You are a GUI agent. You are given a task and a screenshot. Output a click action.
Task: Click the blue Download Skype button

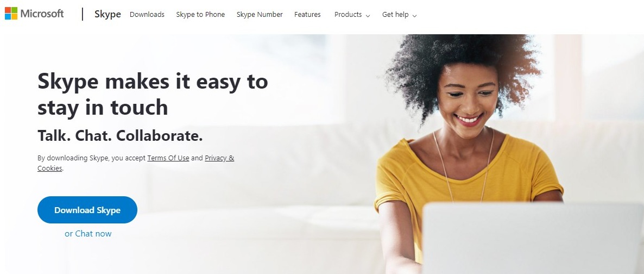(87, 210)
